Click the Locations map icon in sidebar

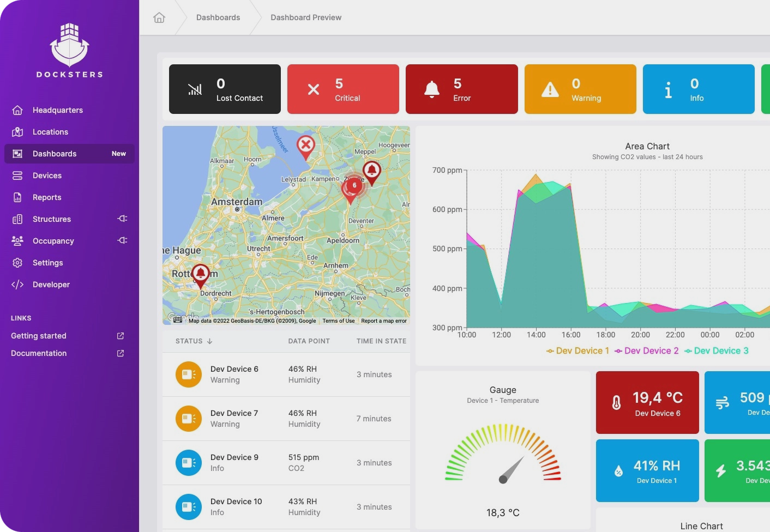click(17, 132)
